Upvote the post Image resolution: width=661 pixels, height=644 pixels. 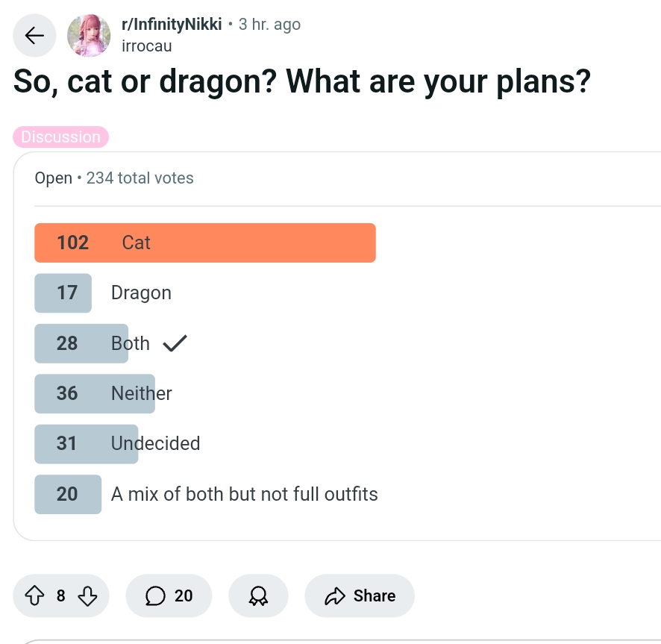click(x=34, y=595)
